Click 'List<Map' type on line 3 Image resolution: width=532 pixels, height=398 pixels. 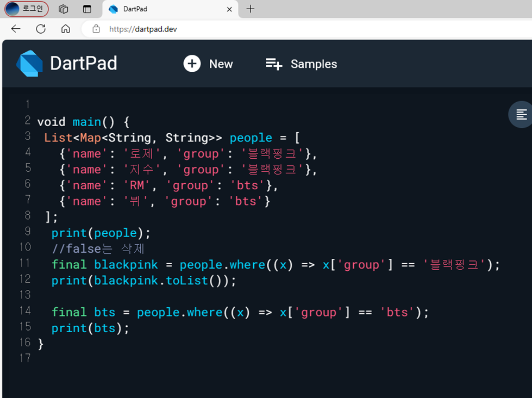coord(73,138)
